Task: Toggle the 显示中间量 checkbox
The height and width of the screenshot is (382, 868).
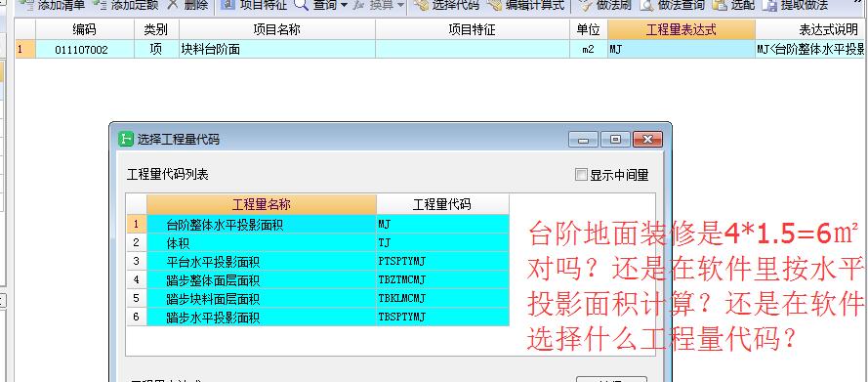Action: coord(581,175)
